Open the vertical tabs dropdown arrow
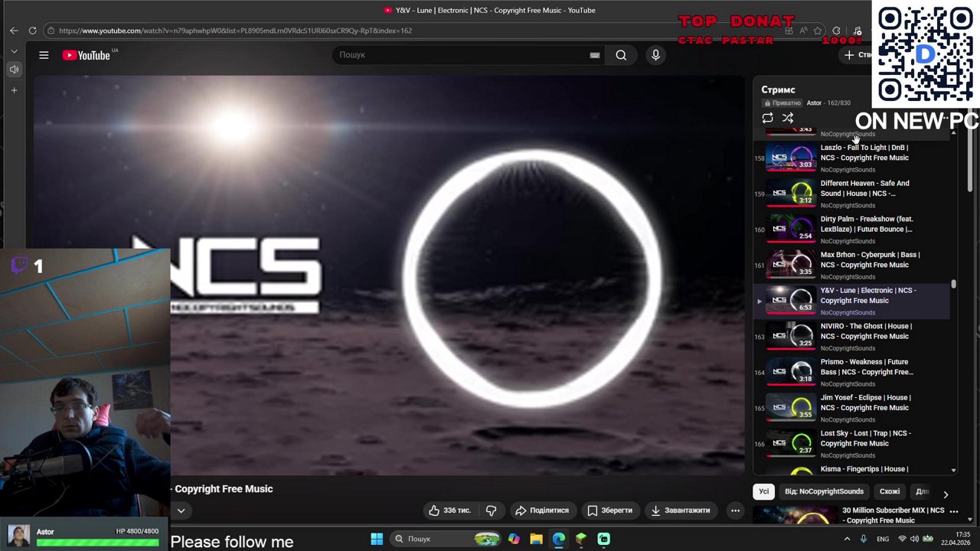This screenshot has height=551, width=980. (x=14, y=50)
